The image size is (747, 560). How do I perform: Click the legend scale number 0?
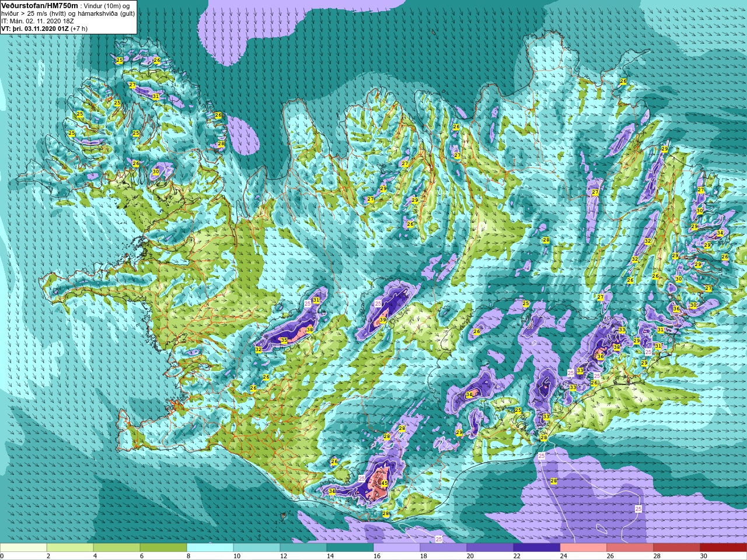pos(2,556)
